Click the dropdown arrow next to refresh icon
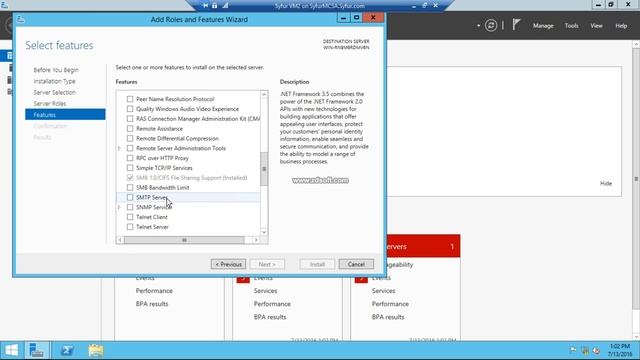Screen dimensions: 640x360 click(x=478, y=26)
